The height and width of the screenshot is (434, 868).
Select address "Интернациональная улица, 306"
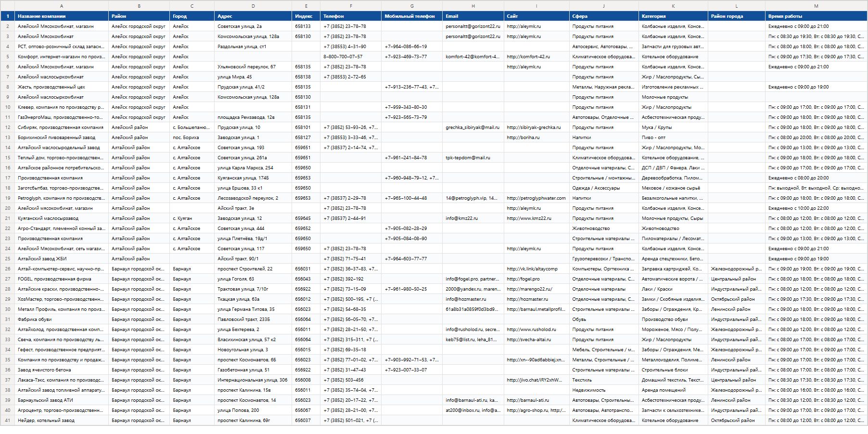pos(253,380)
